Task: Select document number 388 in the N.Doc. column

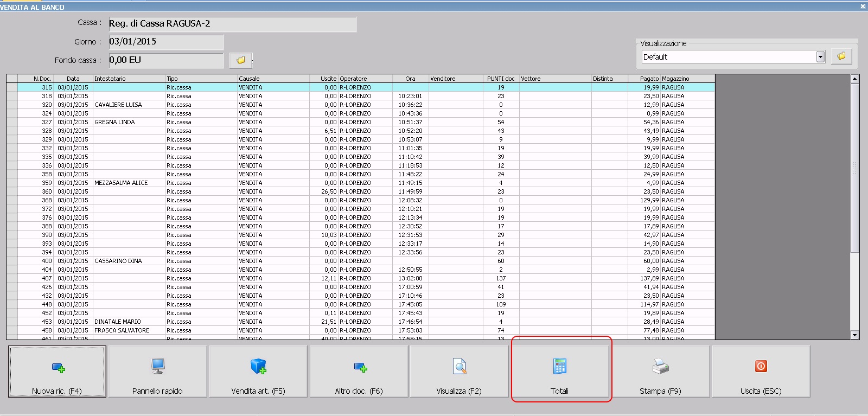Action: pyautogui.click(x=47, y=226)
